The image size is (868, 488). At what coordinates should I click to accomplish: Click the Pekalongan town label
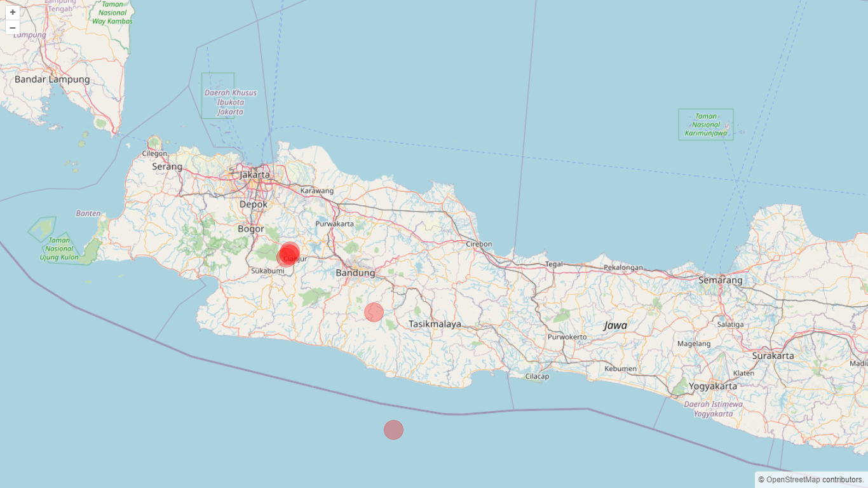point(623,268)
